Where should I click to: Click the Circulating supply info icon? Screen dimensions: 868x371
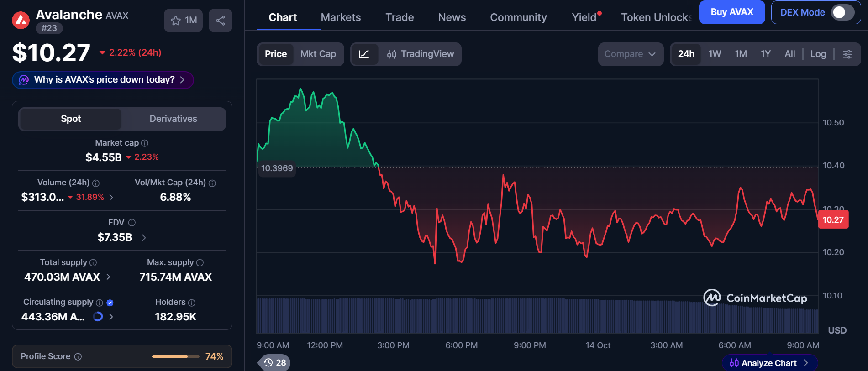pos(100,303)
